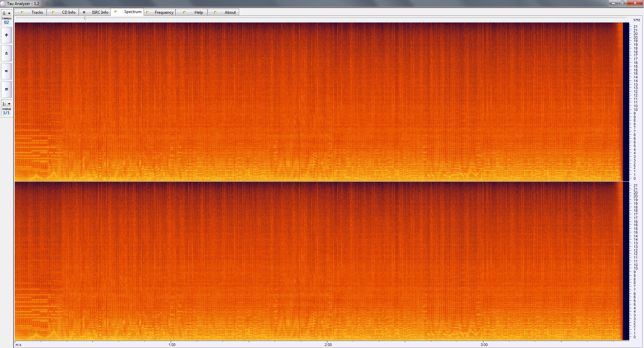
Task: Click the 3:00 mark on time axis
Action: [484, 344]
